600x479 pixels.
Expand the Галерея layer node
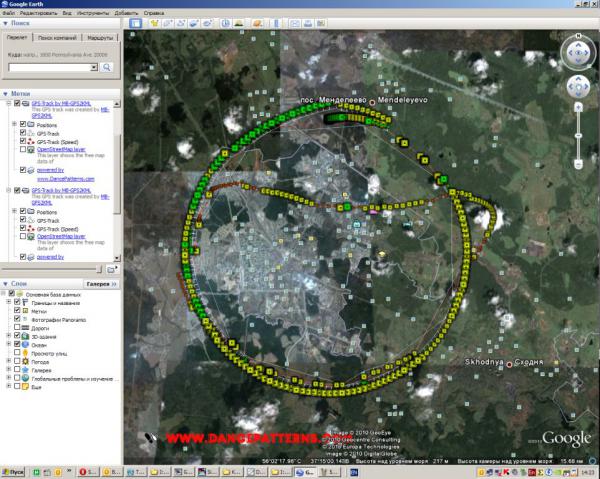pos(8,370)
